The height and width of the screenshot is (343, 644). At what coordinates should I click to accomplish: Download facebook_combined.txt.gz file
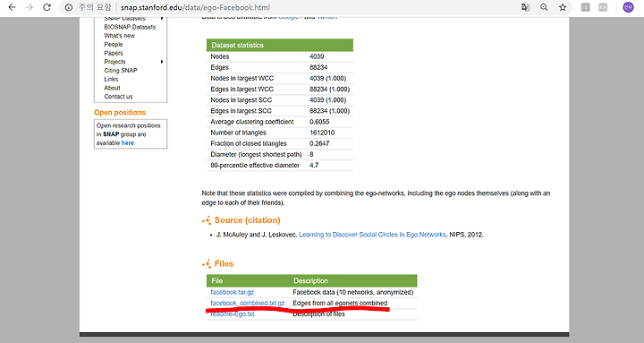[x=247, y=303]
